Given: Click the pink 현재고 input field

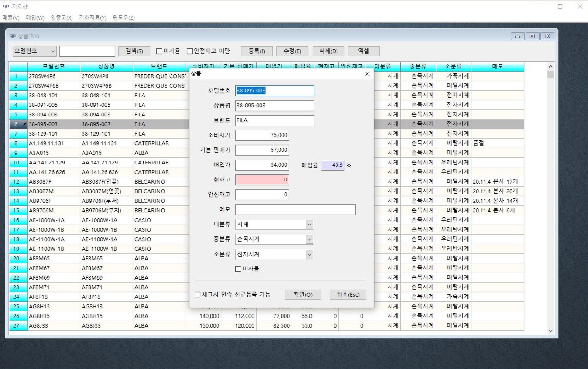Looking at the screenshot, I should pyautogui.click(x=262, y=180).
